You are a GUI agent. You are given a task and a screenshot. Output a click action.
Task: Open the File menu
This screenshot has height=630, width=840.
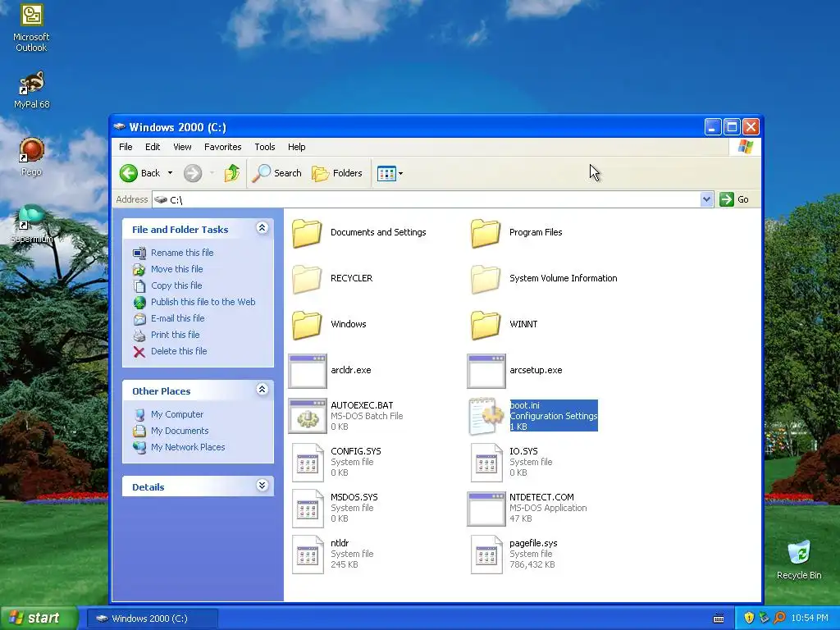click(x=126, y=147)
